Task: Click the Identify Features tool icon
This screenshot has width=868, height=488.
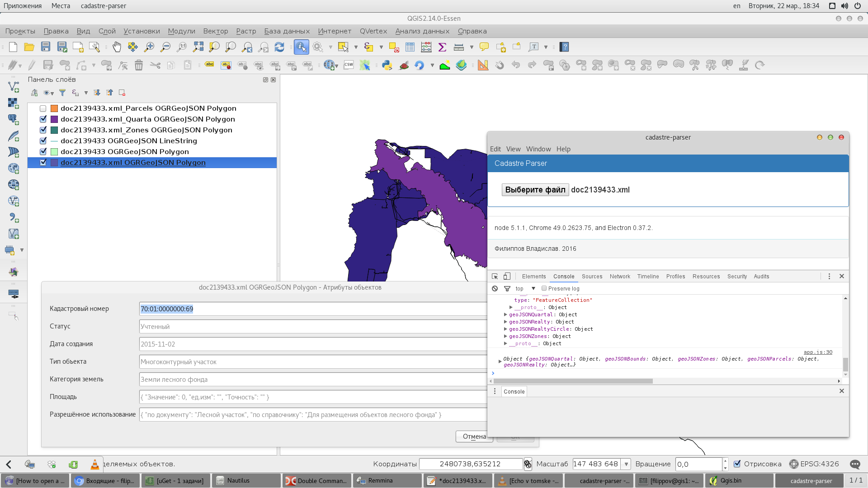Action: pyautogui.click(x=301, y=47)
